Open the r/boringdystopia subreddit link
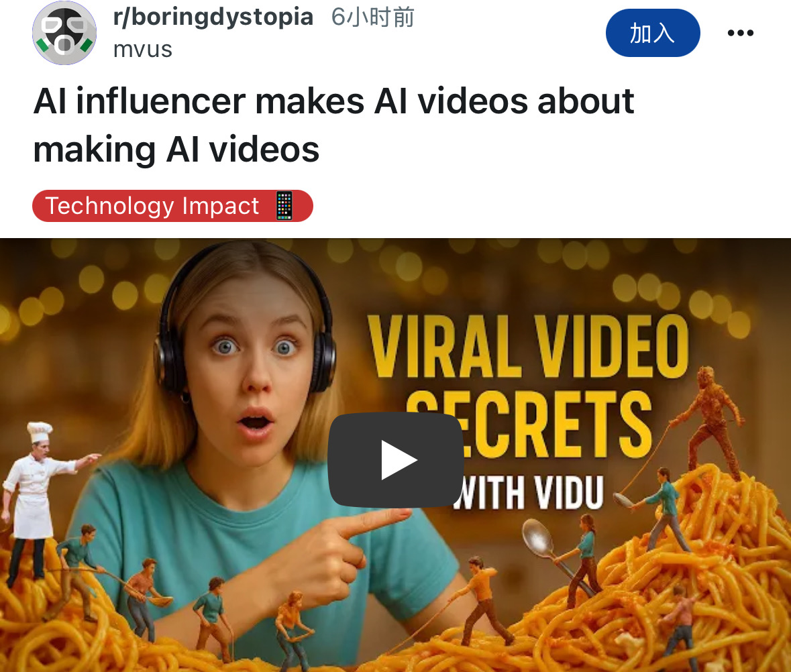The image size is (791, 672). pyautogui.click(x=213, y=17)
